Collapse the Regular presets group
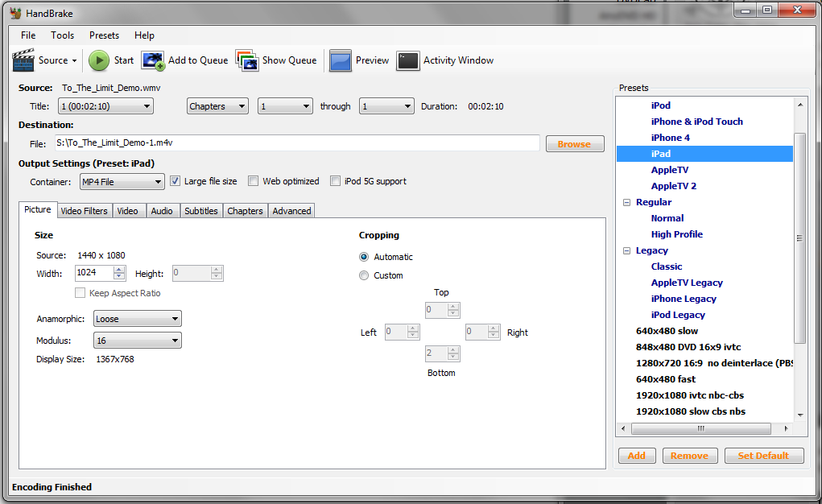 (626, 202)
